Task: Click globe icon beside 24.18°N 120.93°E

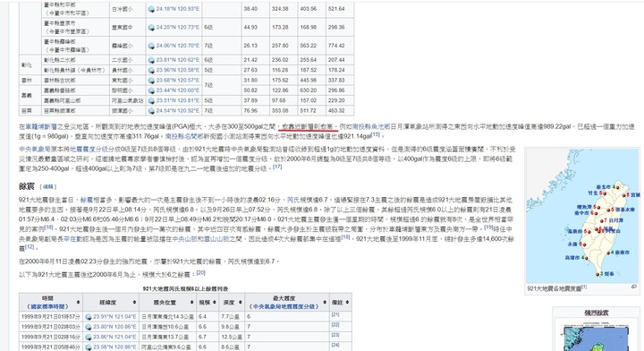Action: coord(151,9)
